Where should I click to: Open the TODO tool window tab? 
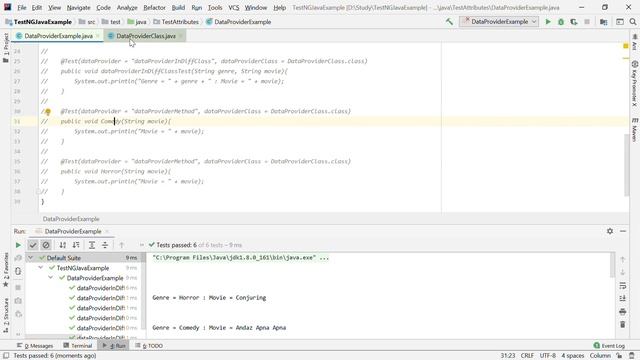(x=149, y=346)
